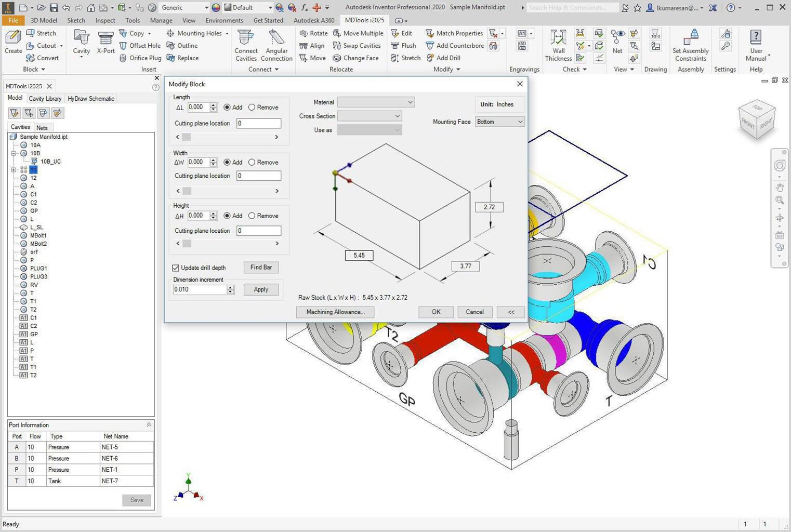791x532 pixels.
Task: Click the Rotate tool in Relocate
Action: (x=313, y=33)
